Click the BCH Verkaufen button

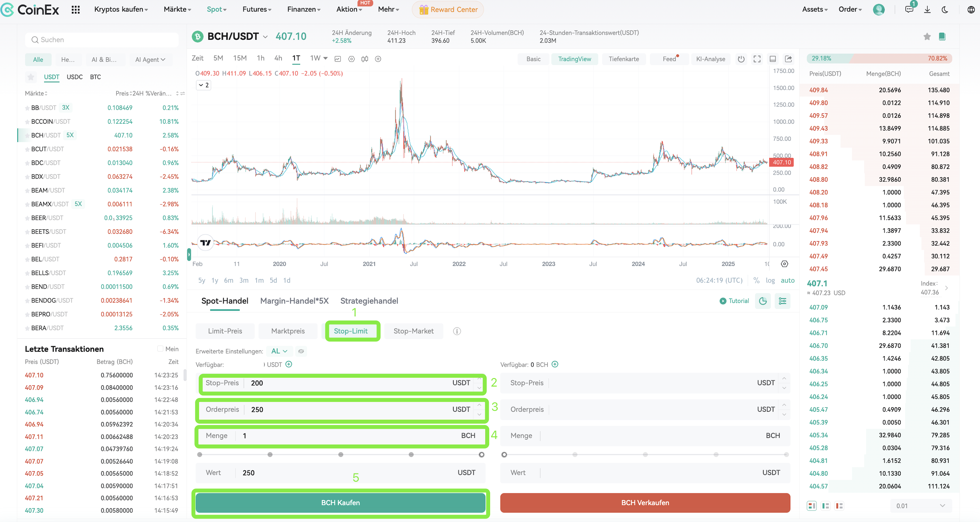645,503
